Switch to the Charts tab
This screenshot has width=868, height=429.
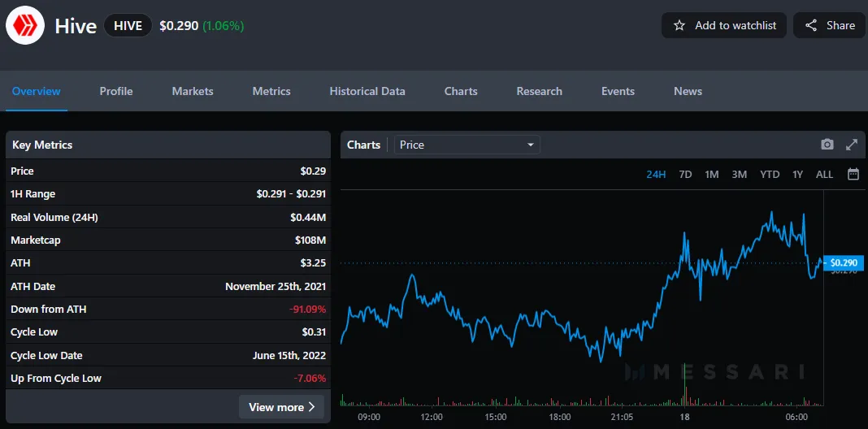tap(461, 91)
